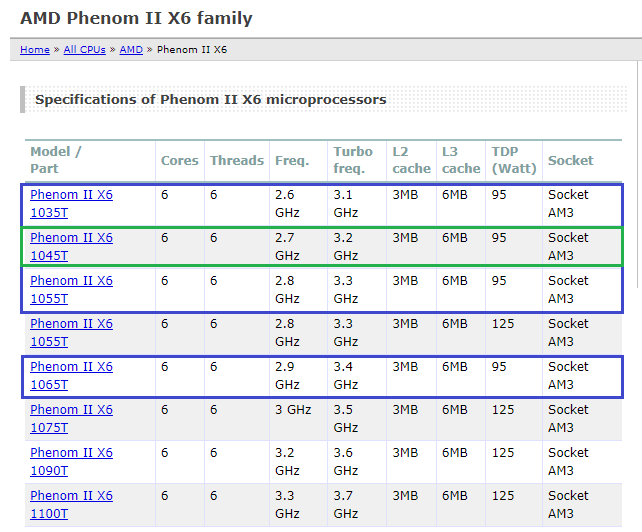Image resolution: width=642 pixels, height=532 pixels.
Task: Open the AMD breadcrumb link
Action: tap(131, 50)
